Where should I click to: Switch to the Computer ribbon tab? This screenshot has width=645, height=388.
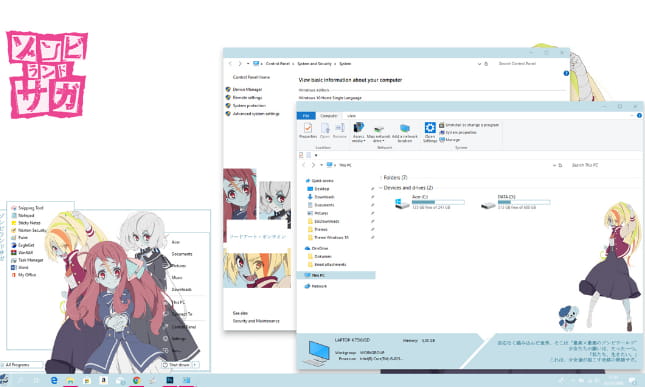329,116
